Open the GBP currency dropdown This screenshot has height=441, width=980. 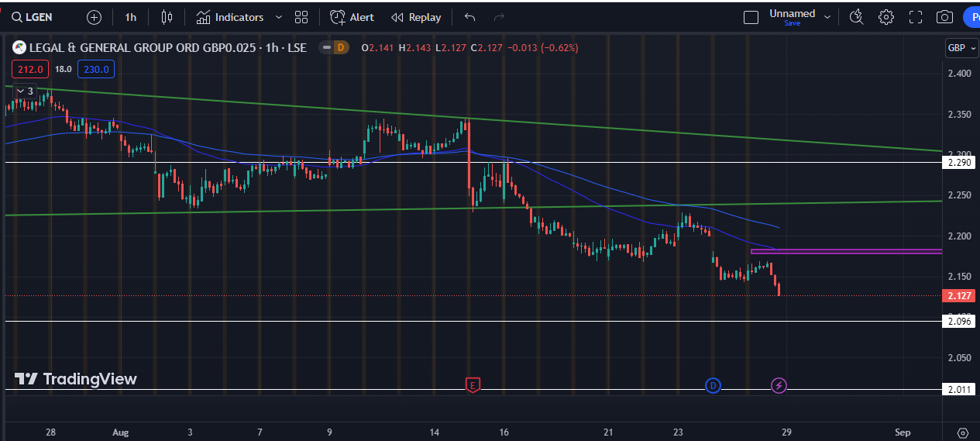pos(961,48)
